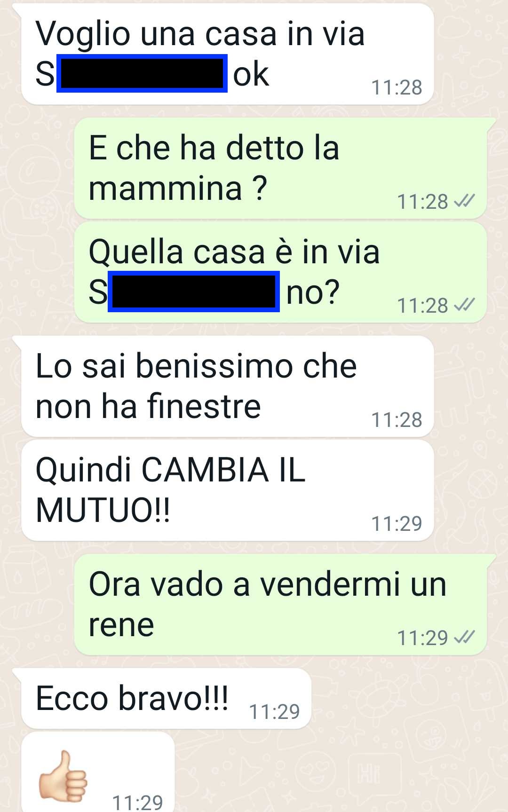The height and width of the screenshot is (812, 508).
Task: Select the 'Ora vado a vendermi un rene' bubble
Action: point(280,605)
